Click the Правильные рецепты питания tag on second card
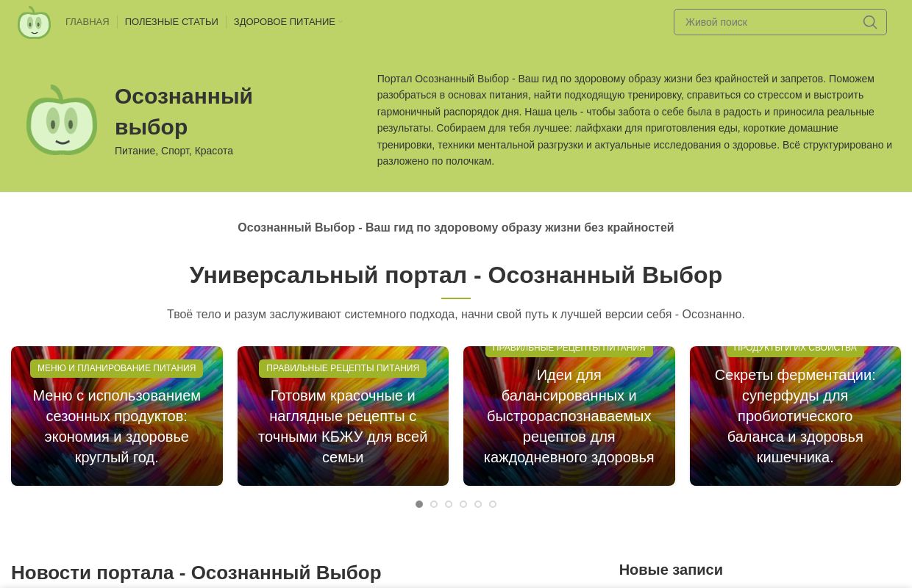 click(343, 368)
